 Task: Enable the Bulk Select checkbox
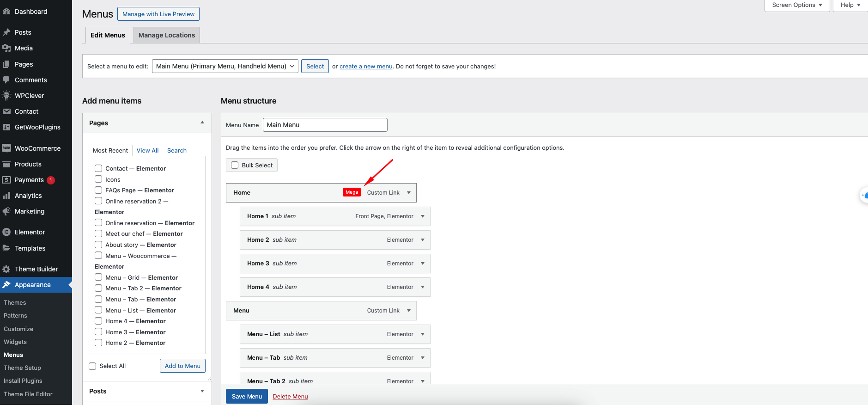[x=235, y=165]
